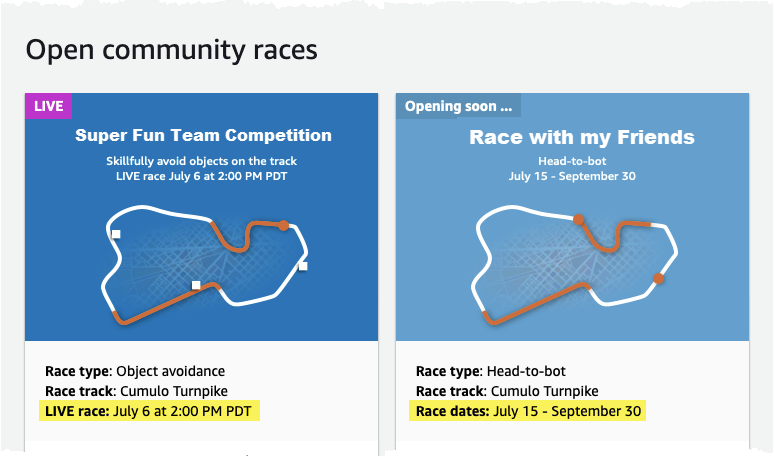Click the purple LIVE badge
Viewport: 775px width, 456px height.
coord(49,105)
